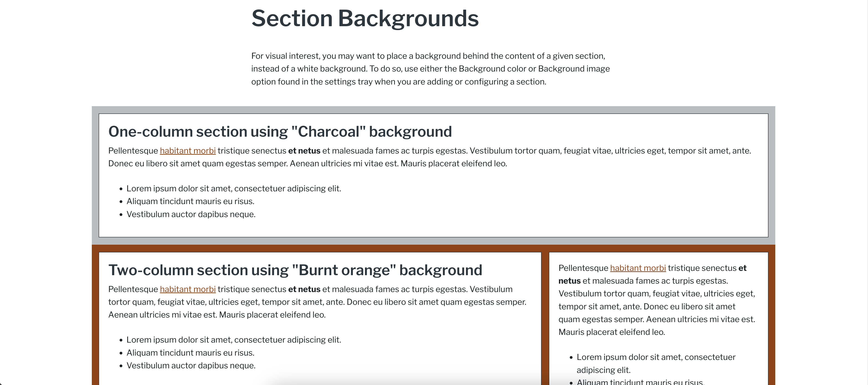
Task: Click the Aliquam tincidunt bullet in Charcoal section
Action: pyautogui.click(x=190, y=201)
